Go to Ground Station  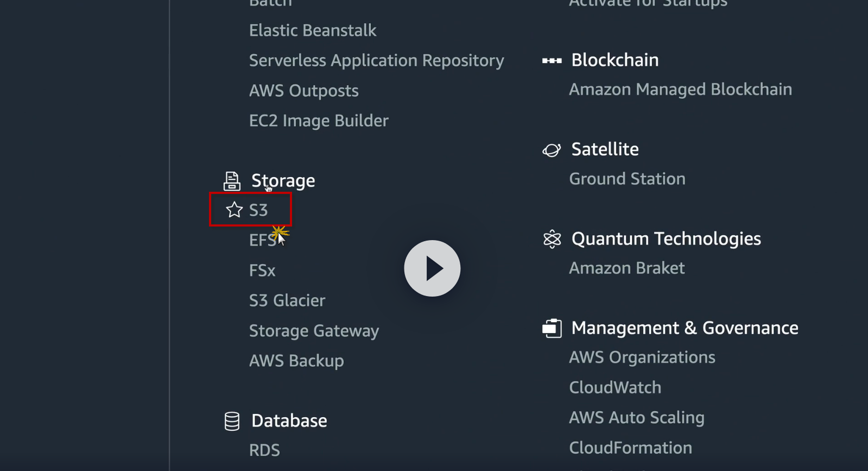pos(627,179)
